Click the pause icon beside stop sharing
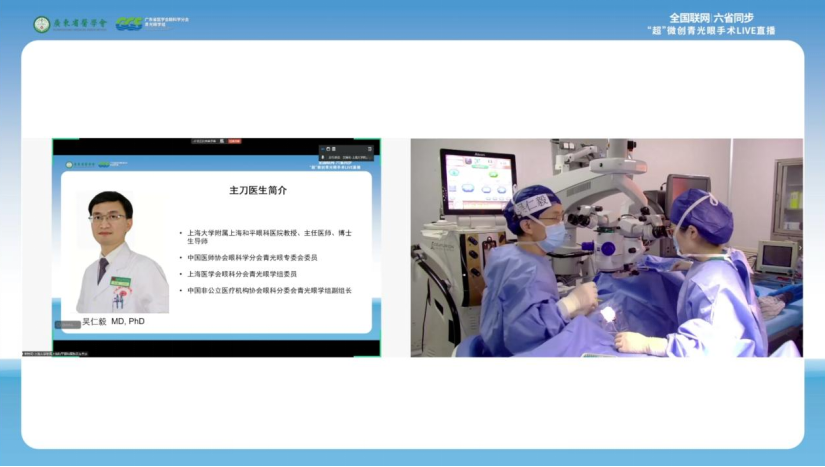 tap(223, 141)
